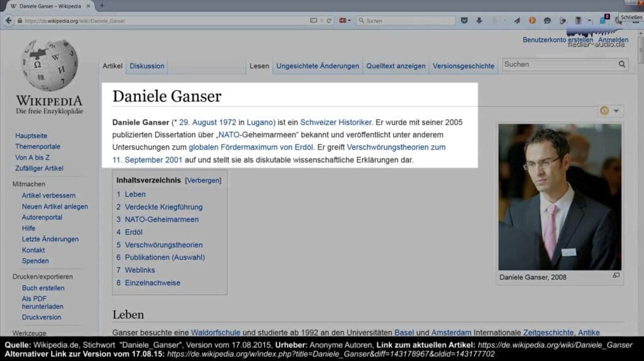Click the chat bubble toolbar icon
Viewport: 644px width, 361px height.
547,21
